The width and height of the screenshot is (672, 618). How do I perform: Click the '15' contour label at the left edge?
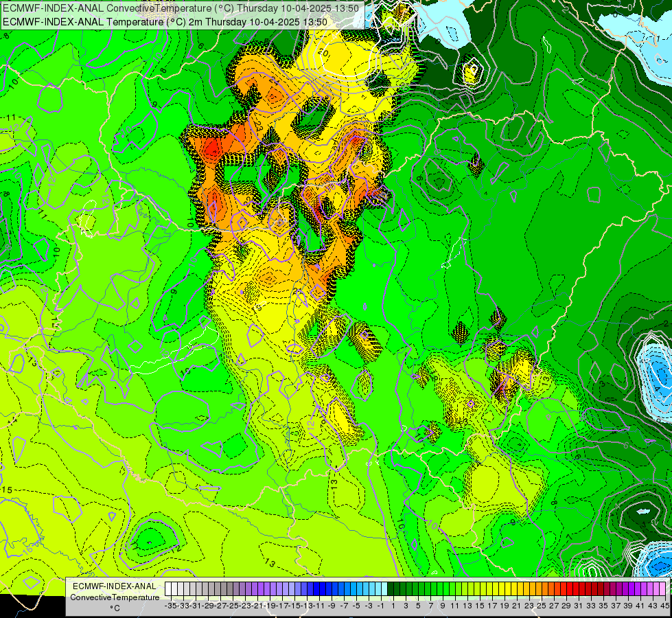point(6,490)
